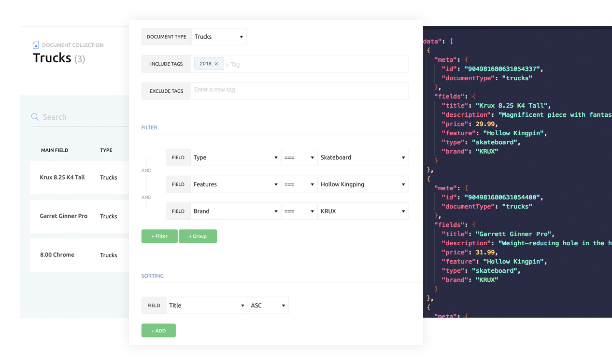
Task: Change the Skateboard value dropdown
Action: point(362,157)
